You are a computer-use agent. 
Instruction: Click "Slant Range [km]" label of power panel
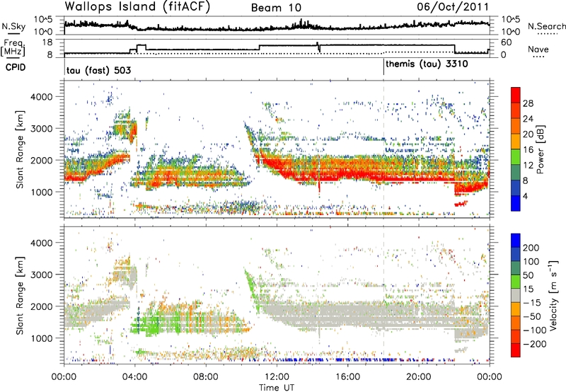[20, 149]
